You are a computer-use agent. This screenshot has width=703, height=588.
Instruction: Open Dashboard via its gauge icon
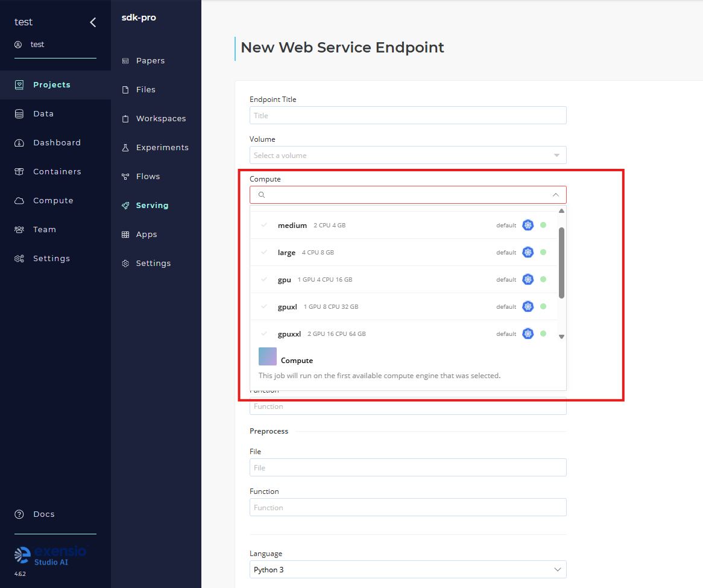coord(19,143)
